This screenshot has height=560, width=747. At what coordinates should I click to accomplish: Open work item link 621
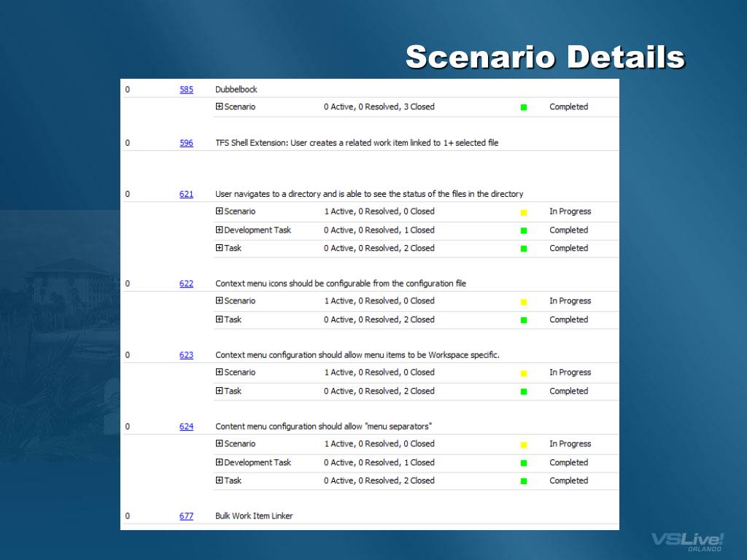click(x=186, y=194)
